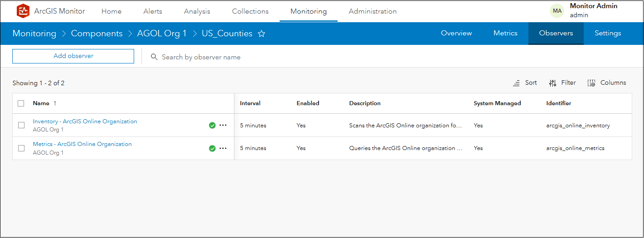
Task: Open the Inventory observer more options menu
Action: (223, 126)
